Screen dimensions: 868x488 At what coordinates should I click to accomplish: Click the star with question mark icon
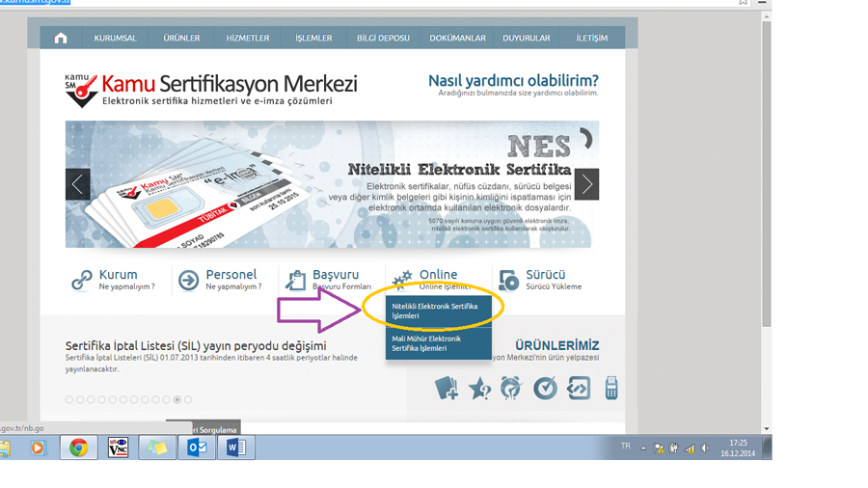tap(479, 388)
